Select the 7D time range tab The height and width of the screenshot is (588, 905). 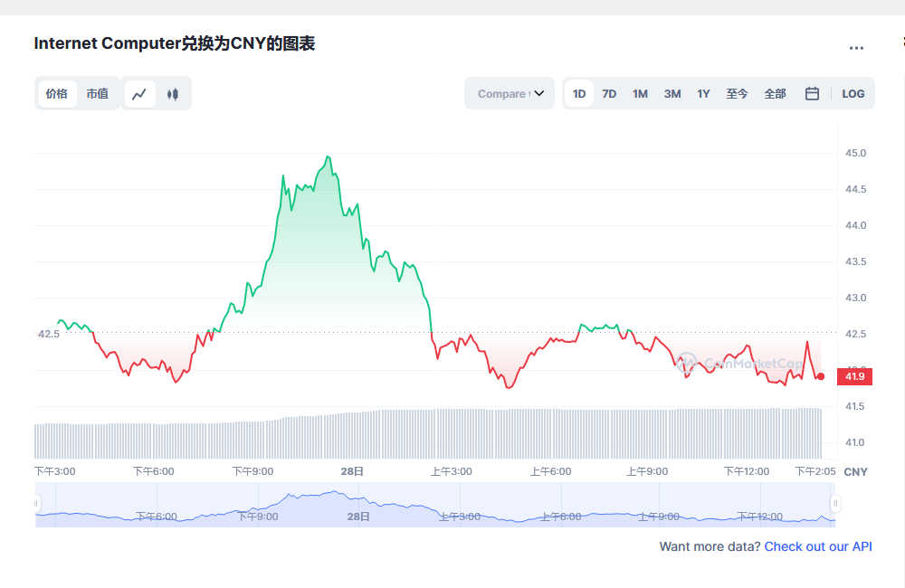point(609,93)
